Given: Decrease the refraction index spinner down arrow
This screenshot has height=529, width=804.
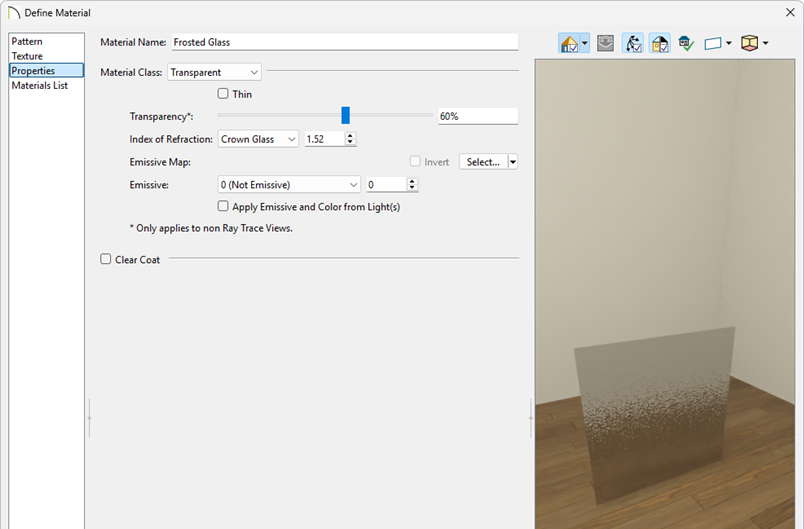Looking at the screenshot, I should (350, 142).
